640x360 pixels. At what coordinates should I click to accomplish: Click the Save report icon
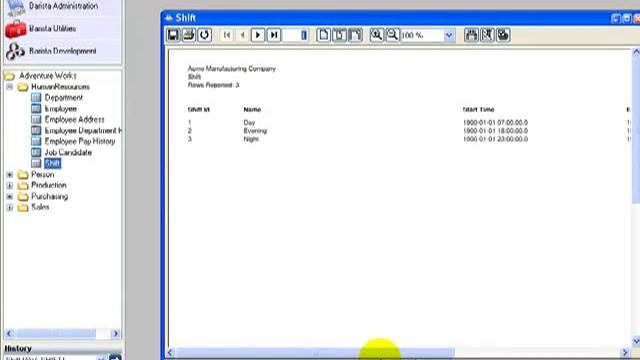pos(173,35)
